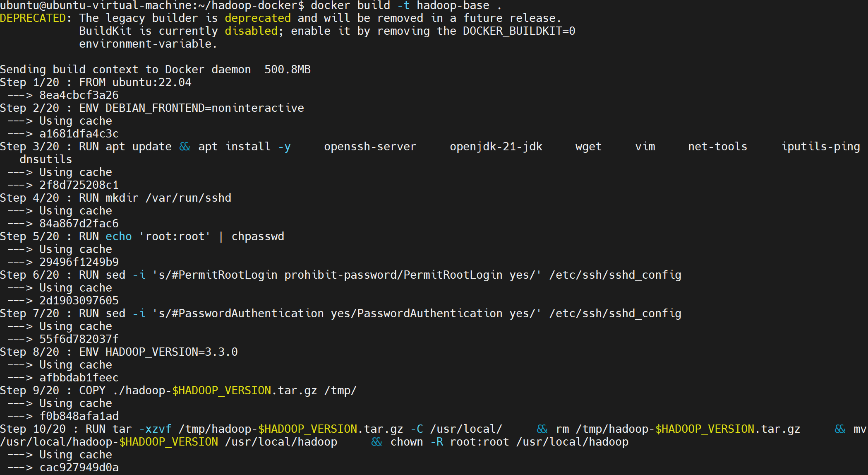
Task: Click layer hash f0b848afa1ad
Action: tap(79, 416)
